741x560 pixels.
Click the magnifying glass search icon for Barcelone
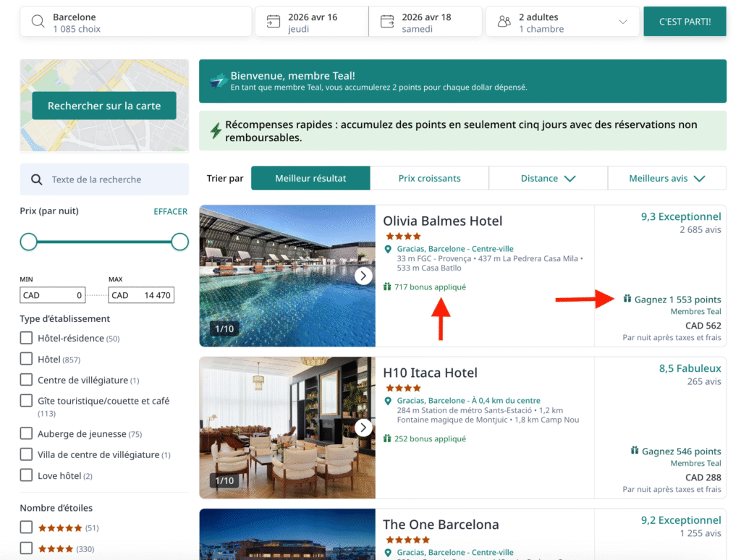[38, 21]
